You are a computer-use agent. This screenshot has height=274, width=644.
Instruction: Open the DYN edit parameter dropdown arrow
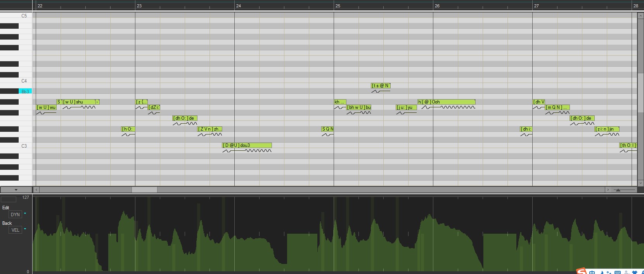click(x=25, y=214)
